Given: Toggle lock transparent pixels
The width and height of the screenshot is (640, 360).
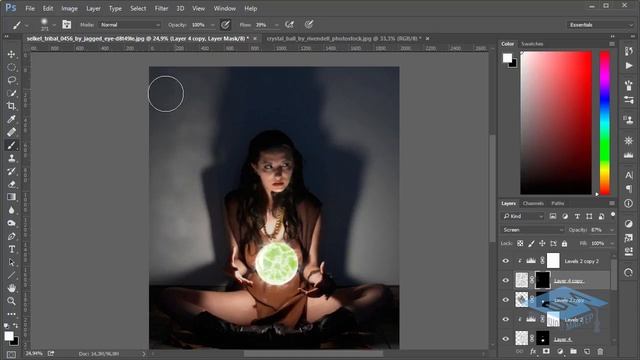Looking at the screenshot, I should 520,244.
